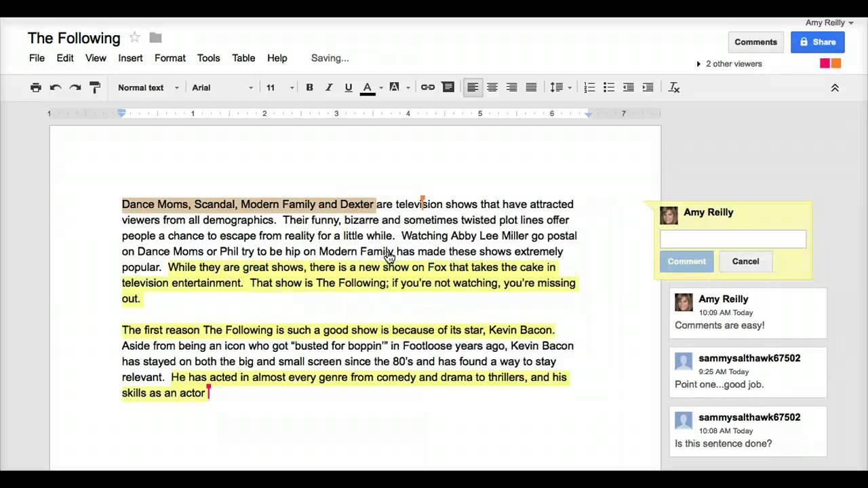
Task: Click the Undo arrow icon
Action: [56, 87]
